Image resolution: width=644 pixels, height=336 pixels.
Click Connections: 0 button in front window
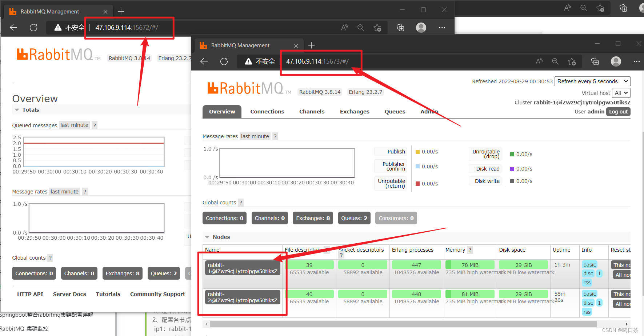224,218
